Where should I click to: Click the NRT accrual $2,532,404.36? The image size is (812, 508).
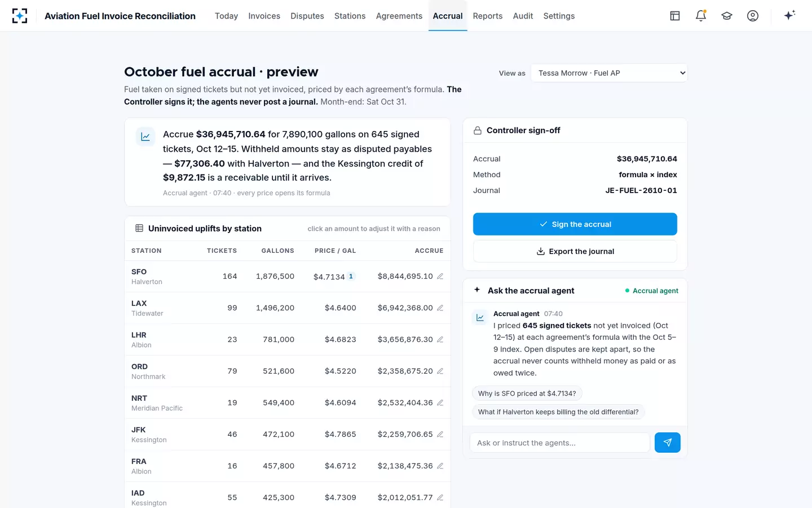pyautogui.click(x=405, y=403)
